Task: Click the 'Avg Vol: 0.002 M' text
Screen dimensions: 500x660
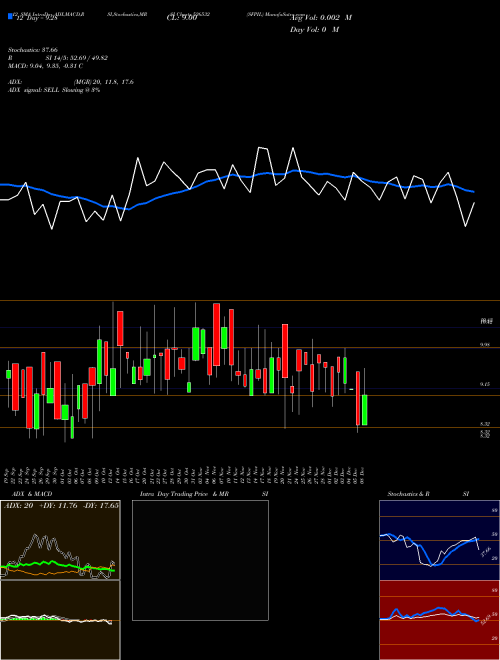Action: tap(321, 18)
